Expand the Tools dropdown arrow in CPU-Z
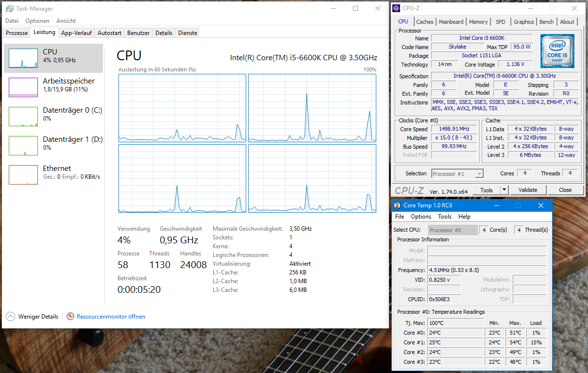The height and width of the screenshot is (373, 588). [x=504, y=190]
